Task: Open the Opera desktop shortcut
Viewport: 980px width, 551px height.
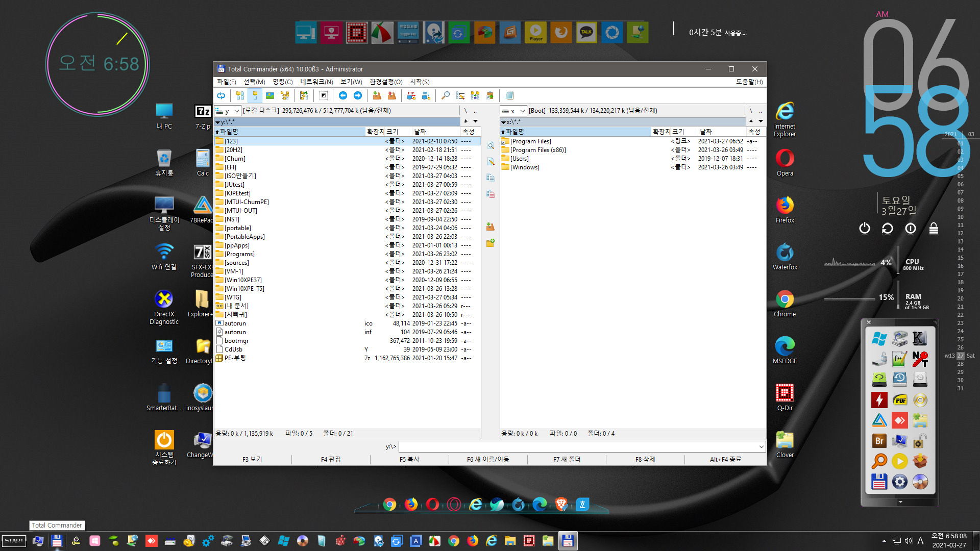Action: pos(785,163)
